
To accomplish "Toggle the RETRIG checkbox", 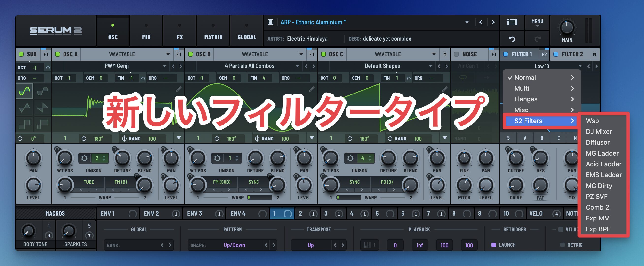I will pyautogui.click(x=563, y=245).
